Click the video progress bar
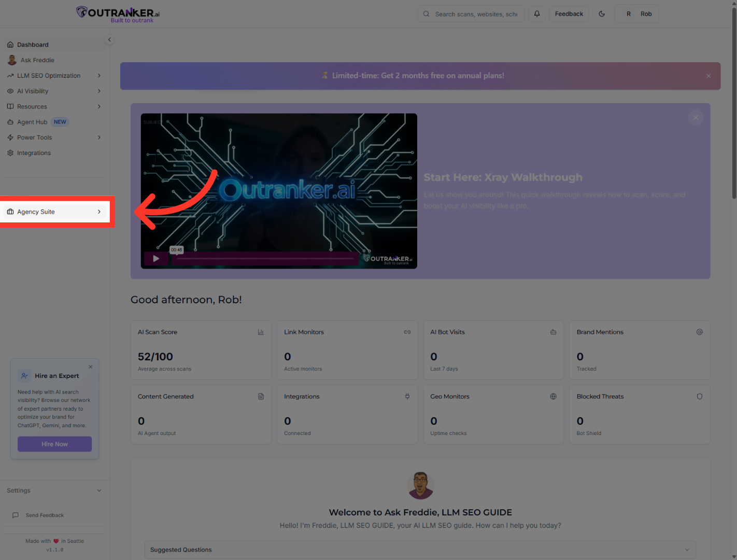 tap(265, 258)
